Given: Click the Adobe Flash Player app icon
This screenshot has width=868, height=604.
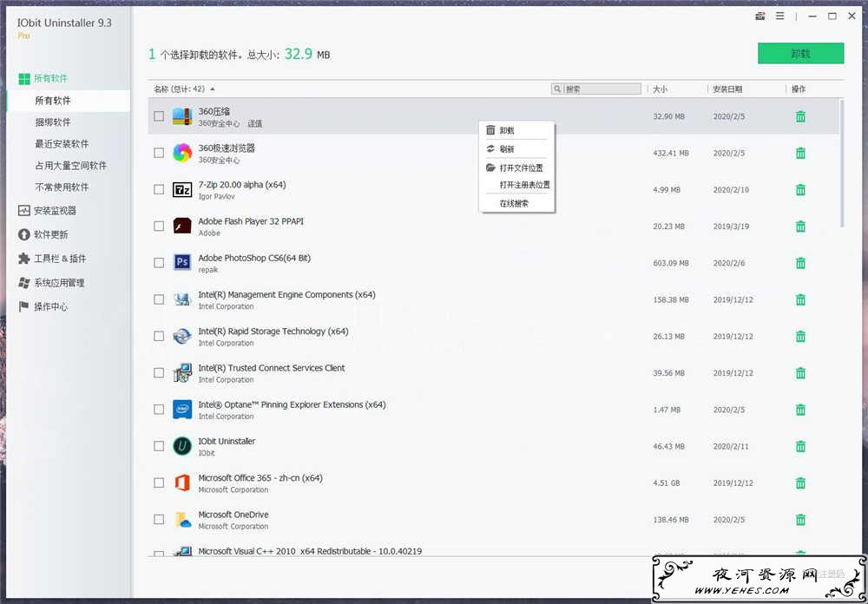Looking at the screenshot, I should tap(182, 226).
